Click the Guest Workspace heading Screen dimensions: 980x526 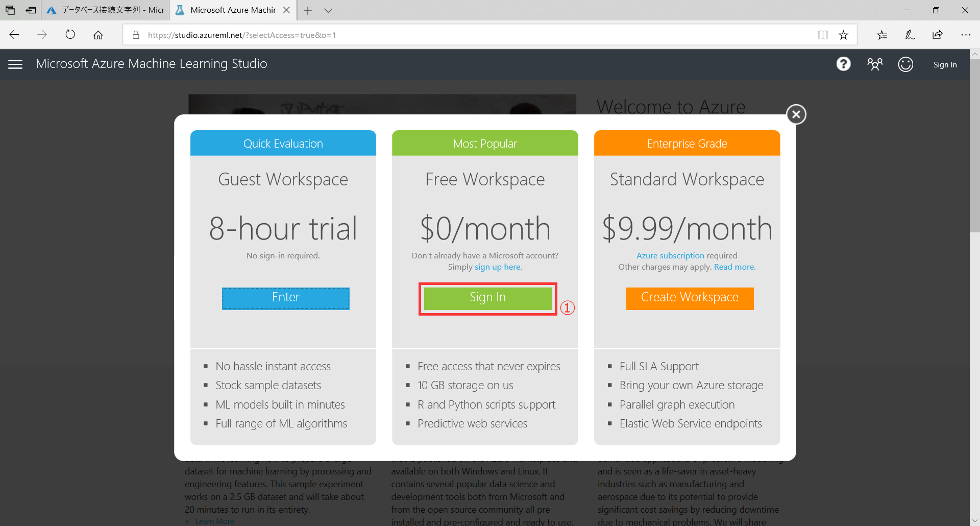pos(283,180)
